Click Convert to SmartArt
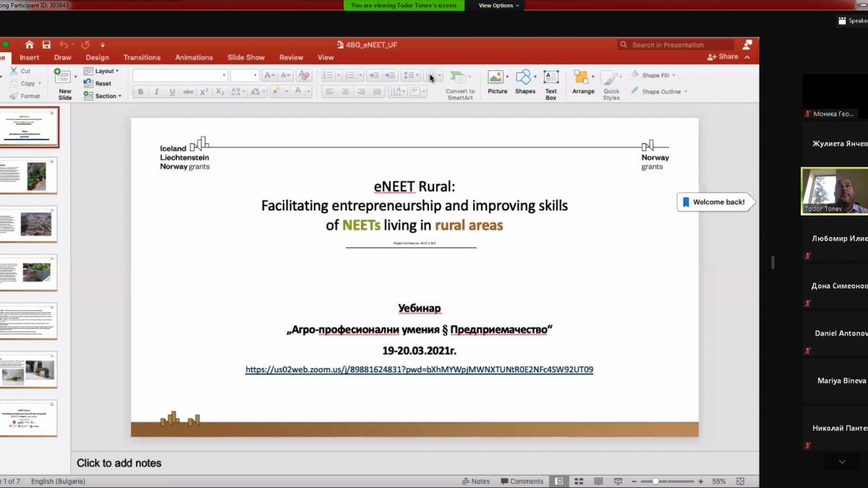 click(459, 85)
